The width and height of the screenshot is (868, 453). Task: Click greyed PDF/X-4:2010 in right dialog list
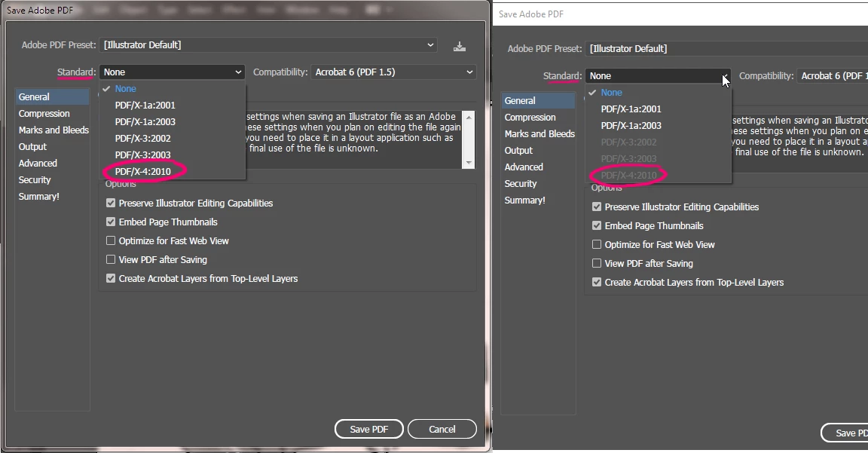(629, 176)
